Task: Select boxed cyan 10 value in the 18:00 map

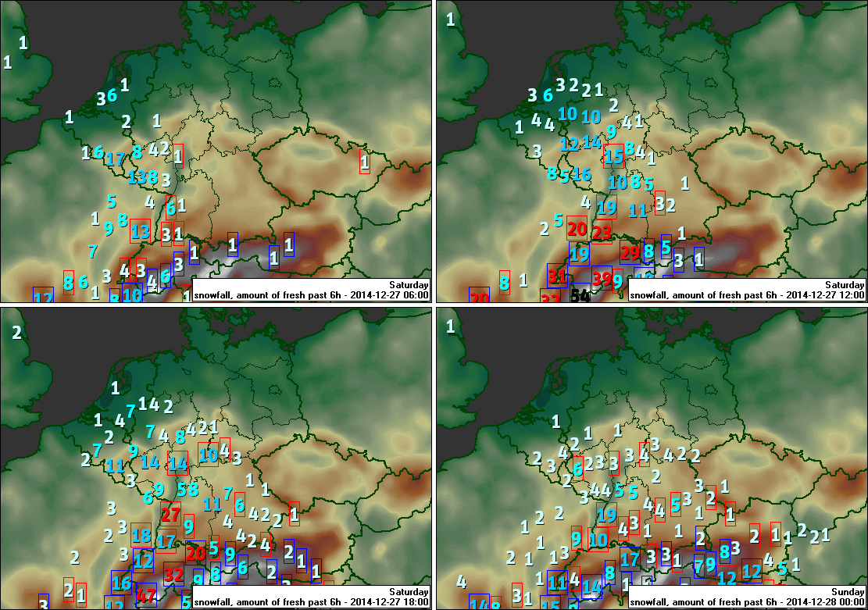Action: coord(208,455)
